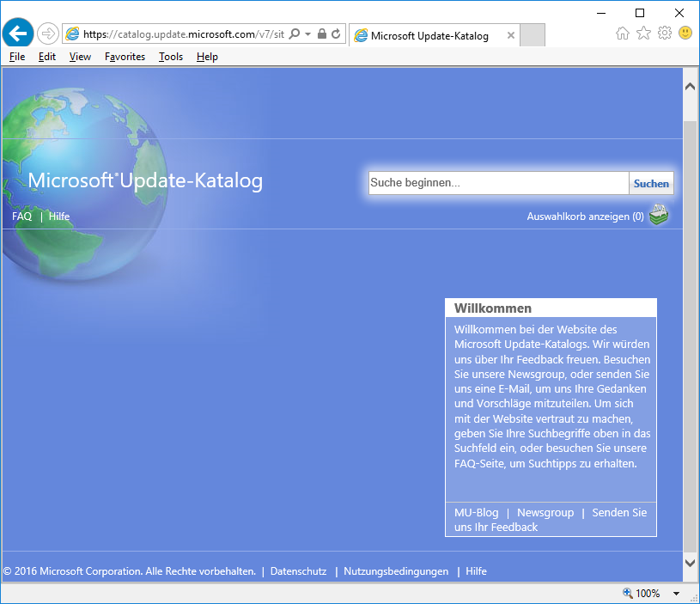Minimize the browser window
This screenshot has height=604, width=700.
click(601, 13)
